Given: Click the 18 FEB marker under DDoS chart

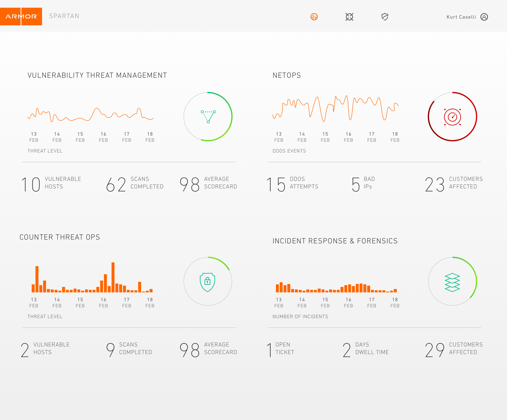Looking at the screenshot, I should click(395, 137).
